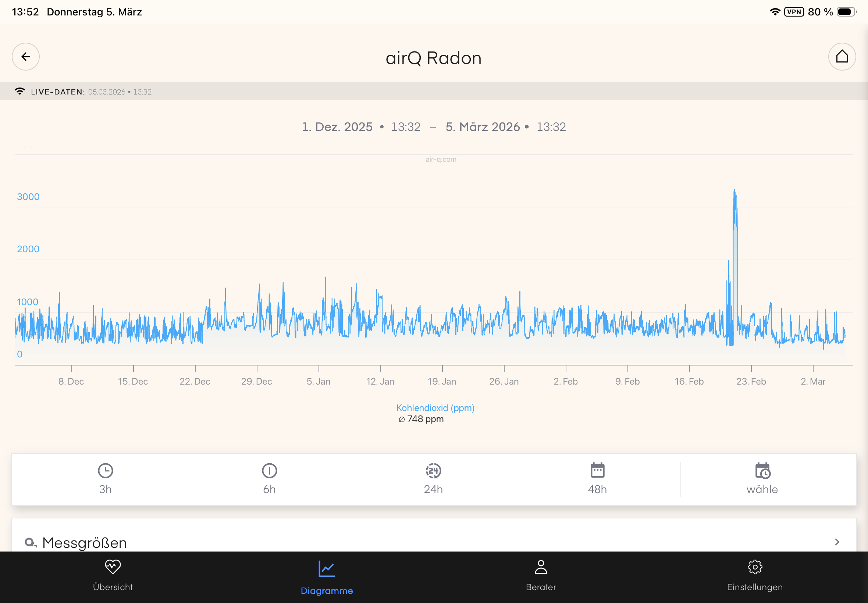
Task: Click the start date 1. Dez. 2025
Action: coord(337,127)
